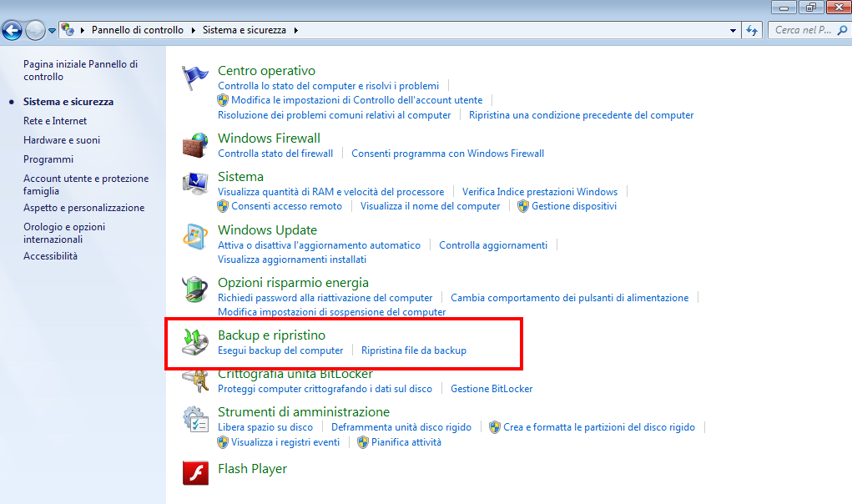Click Consenti programma con Windows Firewall
The height and width of the screenshot is (504, 852).
(x=448, y=154)
